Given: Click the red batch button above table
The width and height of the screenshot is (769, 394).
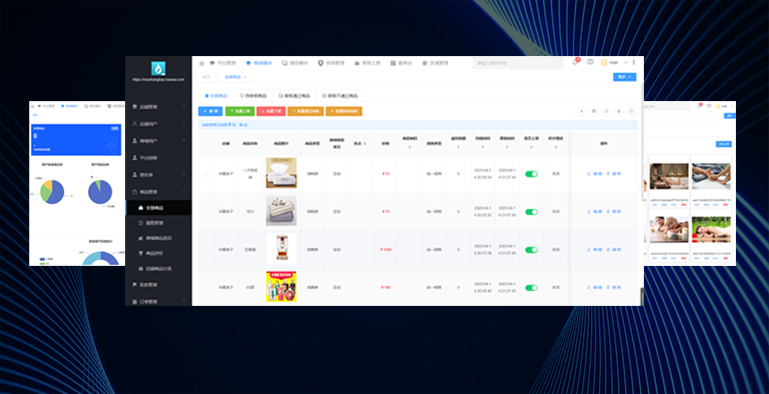Looking at the screenshot, I should point(271,111).
